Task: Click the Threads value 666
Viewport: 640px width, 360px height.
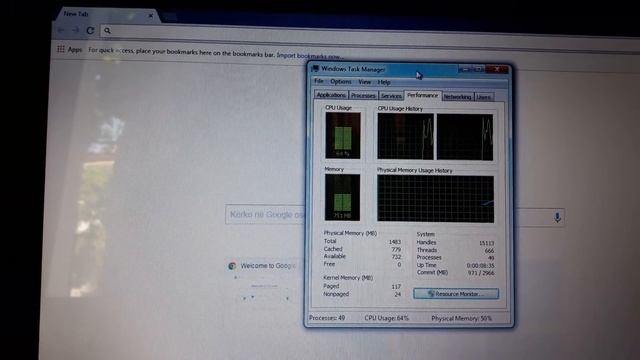Action: click(489, 250)
